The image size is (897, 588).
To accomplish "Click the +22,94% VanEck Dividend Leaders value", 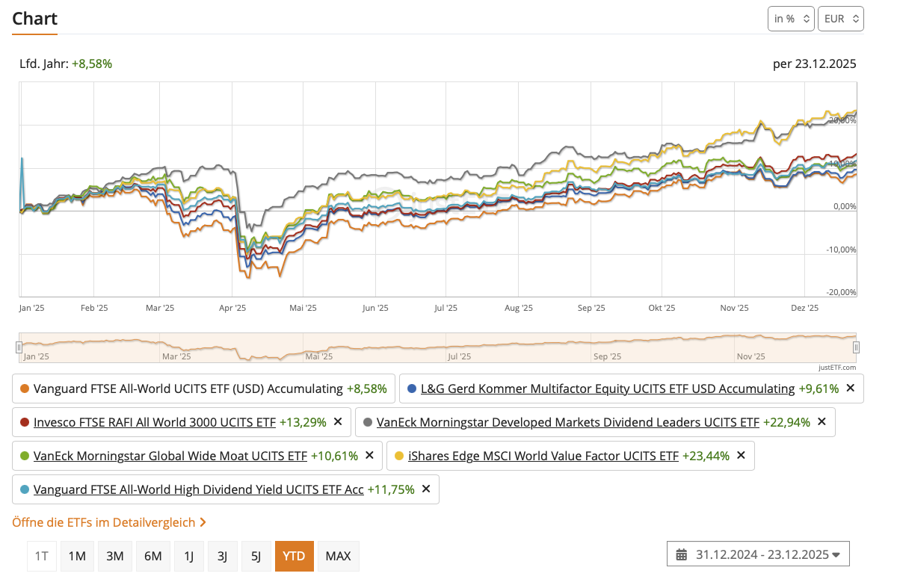I will pyautogui.click(x=786, y=422).
